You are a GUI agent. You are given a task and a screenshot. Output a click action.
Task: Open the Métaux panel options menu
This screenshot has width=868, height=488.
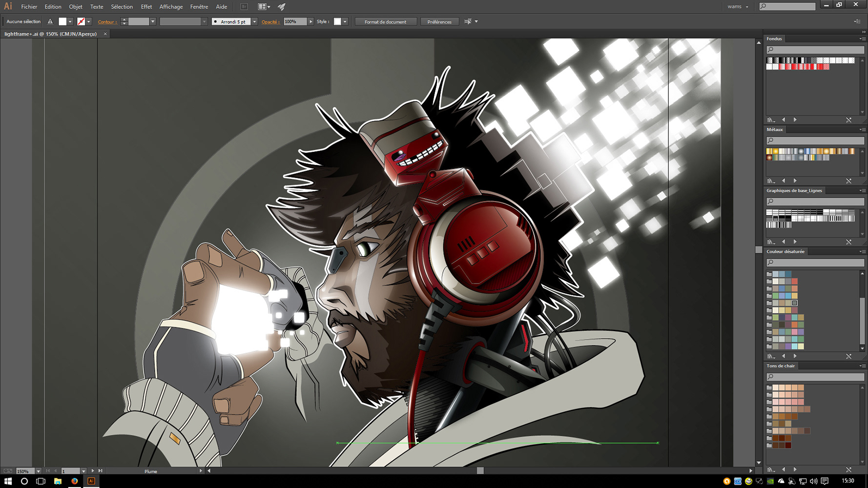tap(862, 129)
